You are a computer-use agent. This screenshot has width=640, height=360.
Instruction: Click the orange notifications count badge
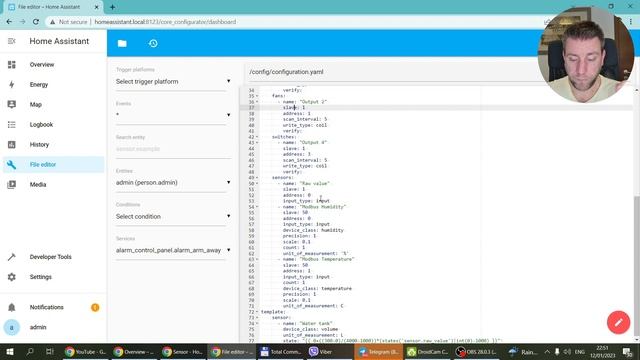(x=95, y=307)
